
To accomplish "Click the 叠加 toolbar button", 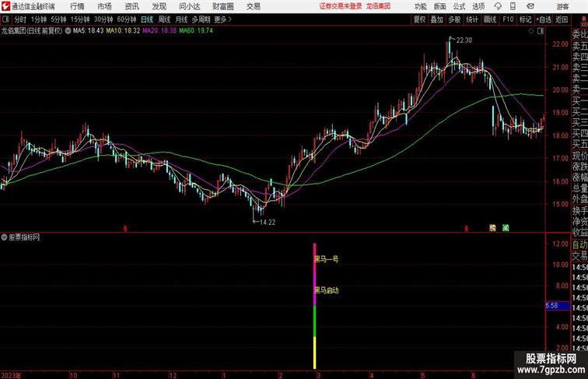I will (x=437, y=19).
